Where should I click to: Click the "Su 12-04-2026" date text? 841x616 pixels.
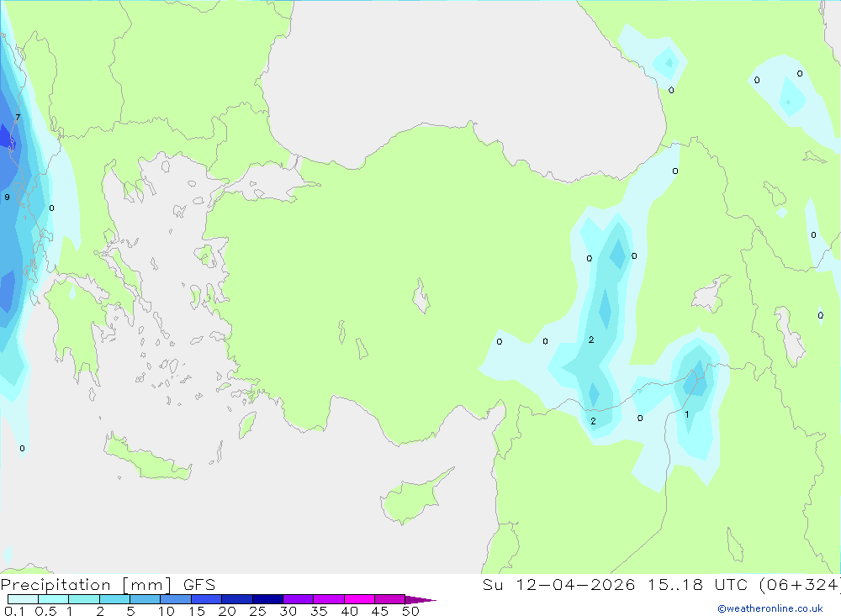tap(558, 585)
